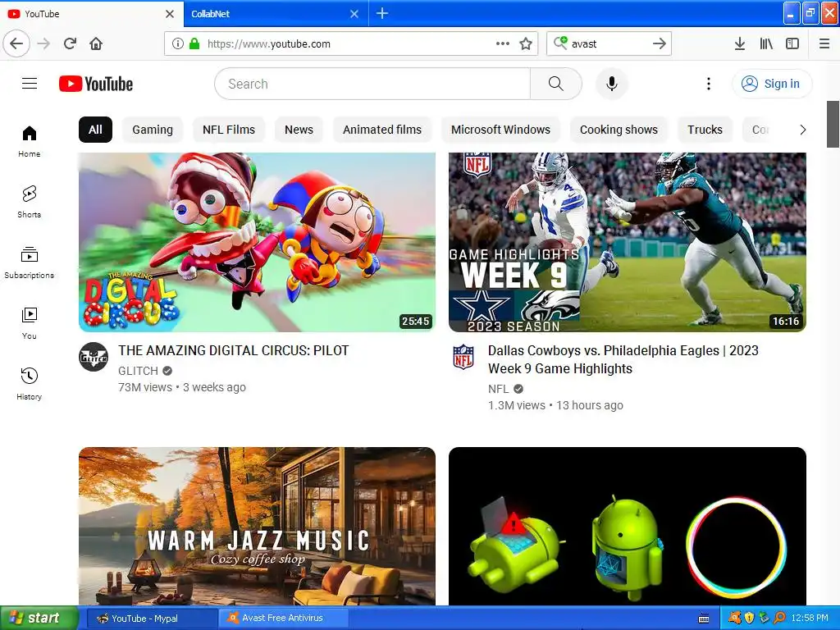
Task: Click the taskbar clock 12:58 PM
Action: coord(810,618)
